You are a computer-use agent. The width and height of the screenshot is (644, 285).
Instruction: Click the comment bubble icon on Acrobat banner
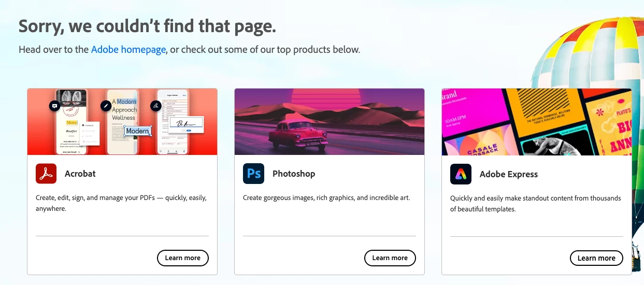pos(54,106)
